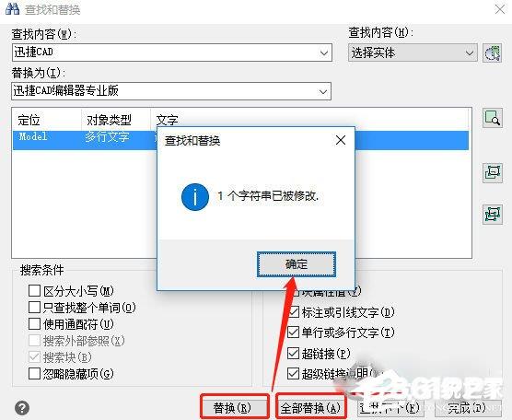Enable 区分大小写(M) checkbox
Image resolution: width=512 pixels, height=420 pixels.
(34, 290)
